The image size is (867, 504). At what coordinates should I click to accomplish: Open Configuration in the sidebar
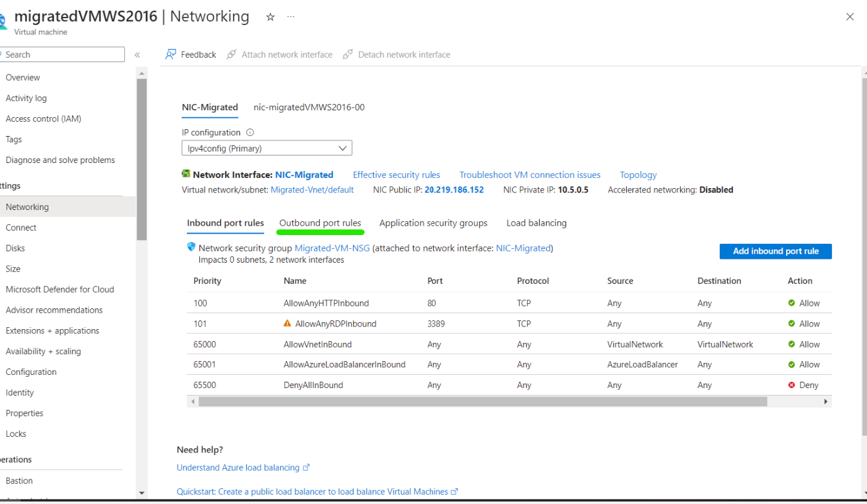(x=31, y=372)
